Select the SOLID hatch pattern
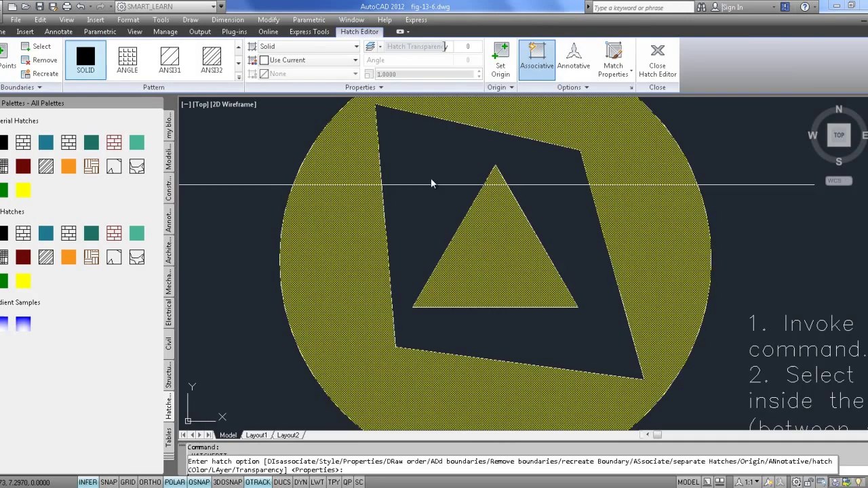The width and height of the screenshot is (868, 488). point(85,60)
